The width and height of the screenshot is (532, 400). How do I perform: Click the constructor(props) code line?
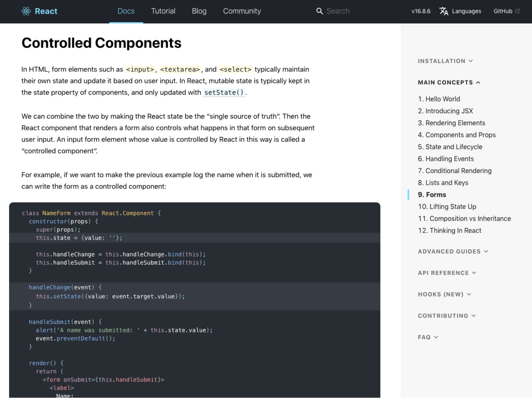63,221
